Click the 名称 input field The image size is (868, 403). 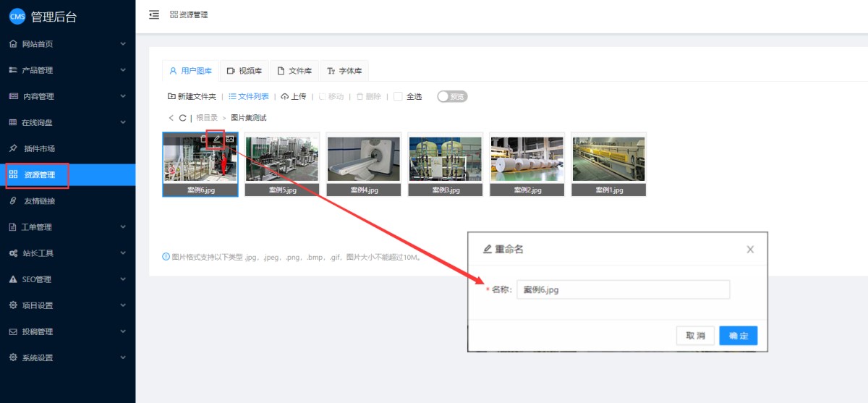click(623, 289)
